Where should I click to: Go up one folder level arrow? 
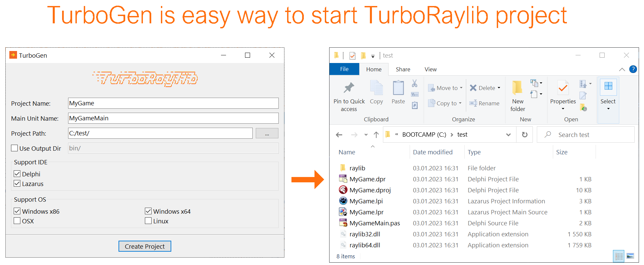tap(376, 135)
